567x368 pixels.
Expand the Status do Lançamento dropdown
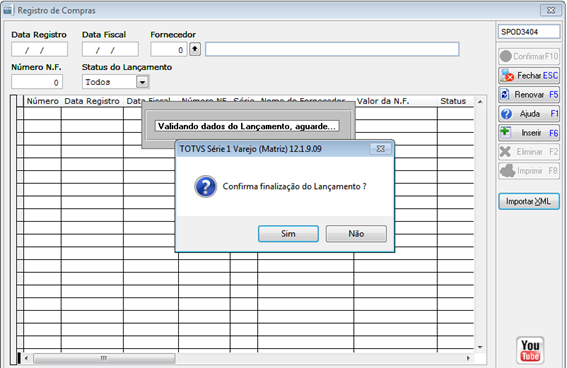pos(142,82)
